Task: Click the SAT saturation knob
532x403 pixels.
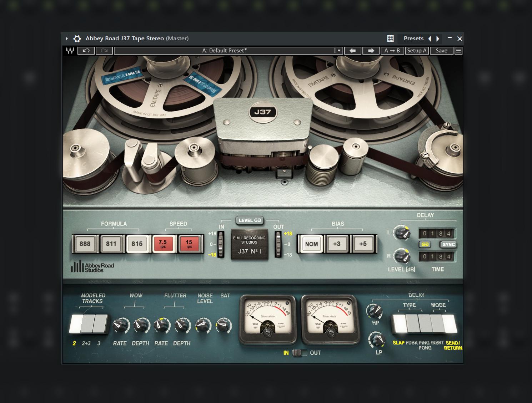Action: 224,325
